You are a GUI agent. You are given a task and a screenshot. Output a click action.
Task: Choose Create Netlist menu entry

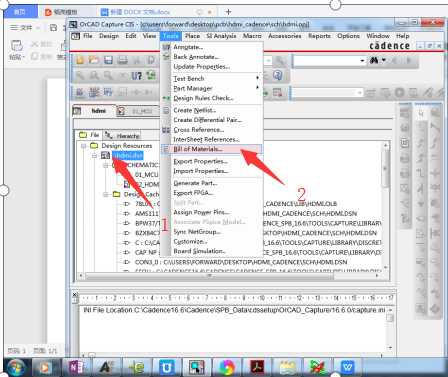click(212, 110)
